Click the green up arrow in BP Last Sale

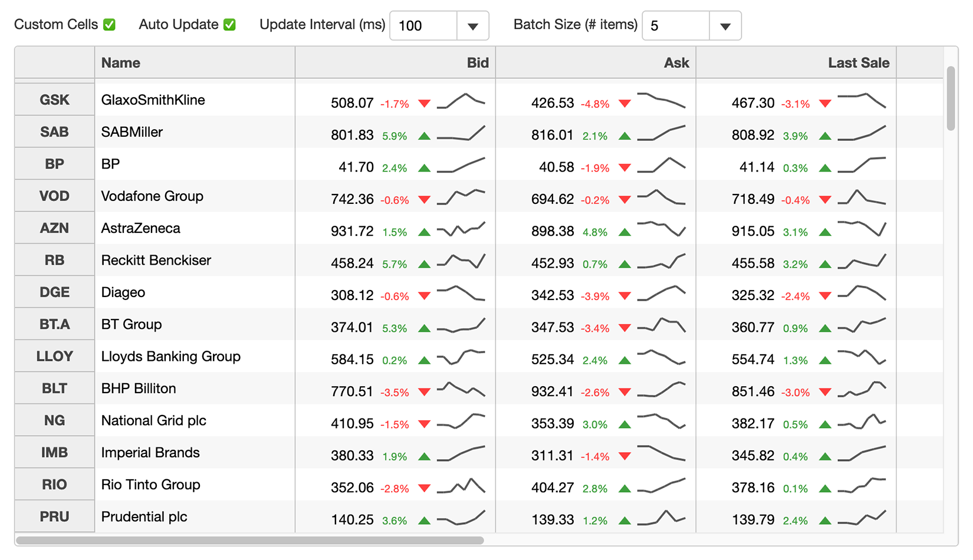tap(825, 168)
